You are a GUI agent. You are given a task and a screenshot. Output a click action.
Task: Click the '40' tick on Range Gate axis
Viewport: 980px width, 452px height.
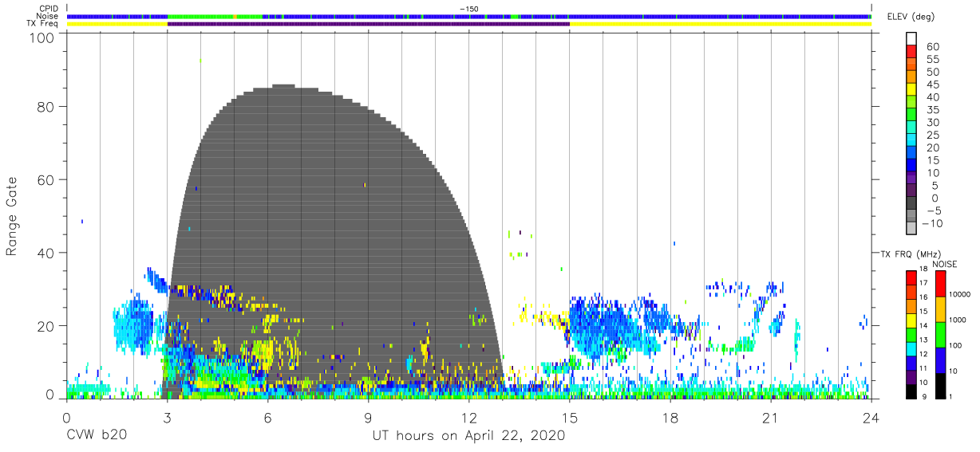pos(46,253)
